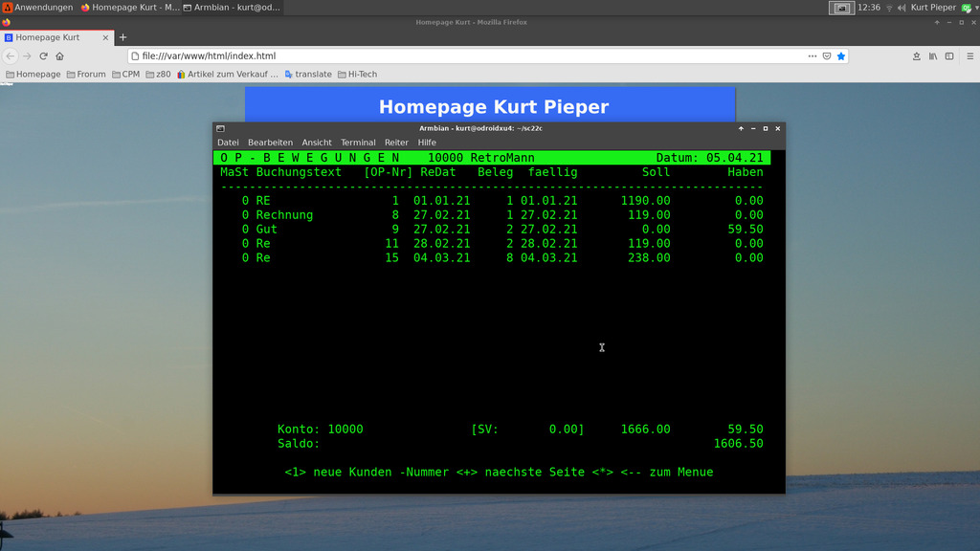This screenshot has width=980, height=551.
Task: Open the Bearbeiten menu
Action: point(270,143)
